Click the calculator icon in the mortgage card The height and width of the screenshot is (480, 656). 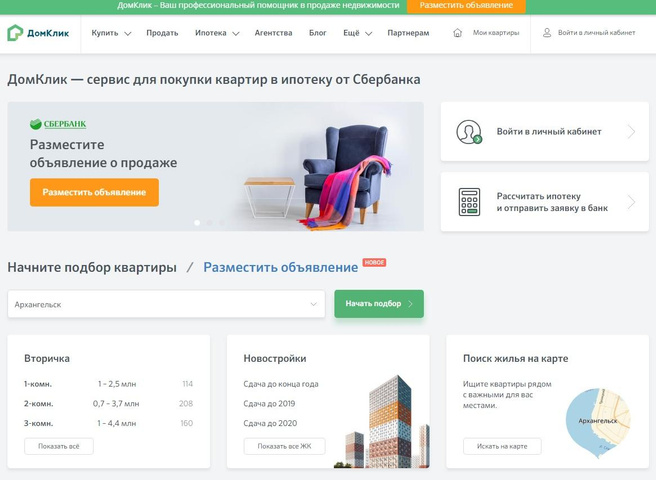pos(469,202)
